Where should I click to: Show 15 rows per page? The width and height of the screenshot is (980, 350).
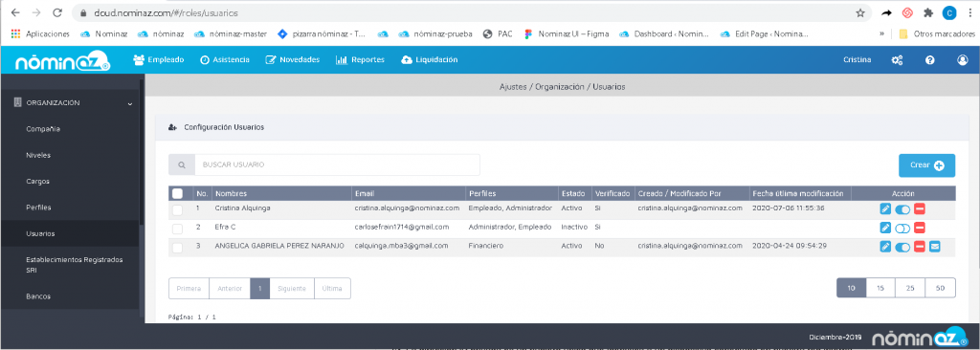coord(880,288)
